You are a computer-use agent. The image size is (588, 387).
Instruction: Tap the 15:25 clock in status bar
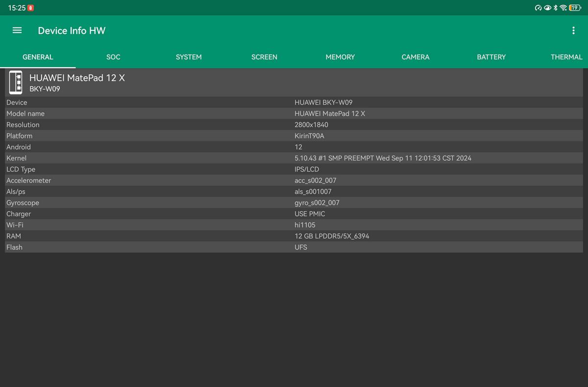[17, 8]
